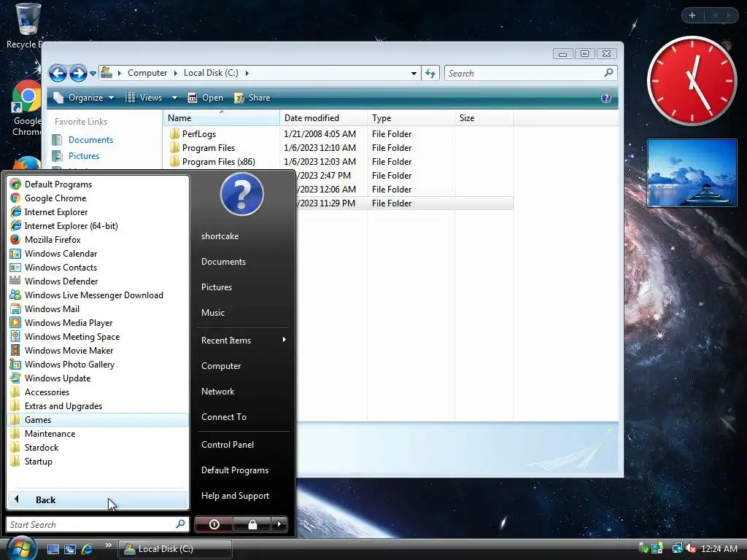The height and width of the screenshot is (560, 747).
Task: Open Windows Media Player
Action: click(98, 322)
